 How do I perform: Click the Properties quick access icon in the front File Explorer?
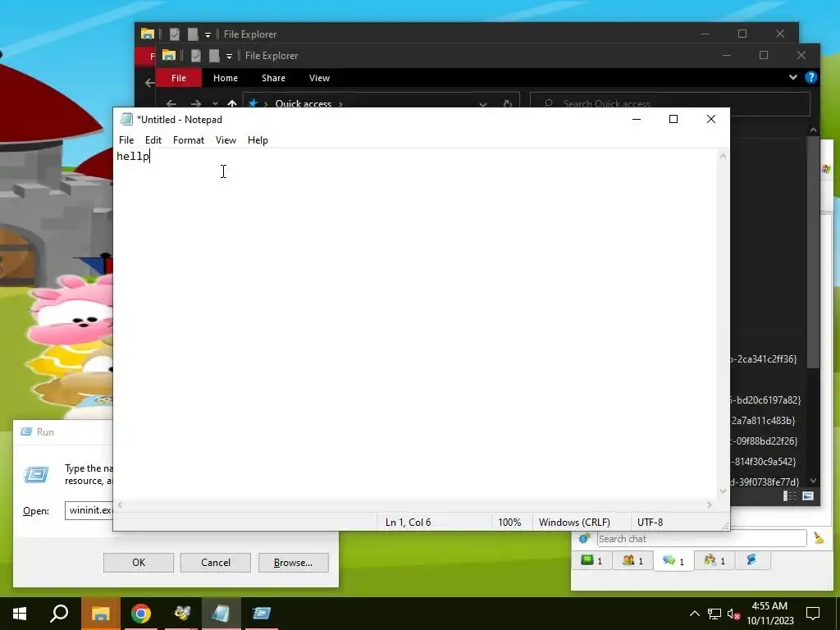195,55
